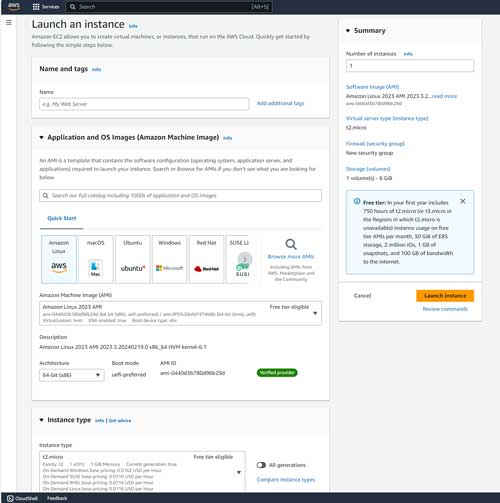Click the 1 volume(s) - 8 GiB text
This screenshot has width=500, height=503.
click(x=369, y=178)
